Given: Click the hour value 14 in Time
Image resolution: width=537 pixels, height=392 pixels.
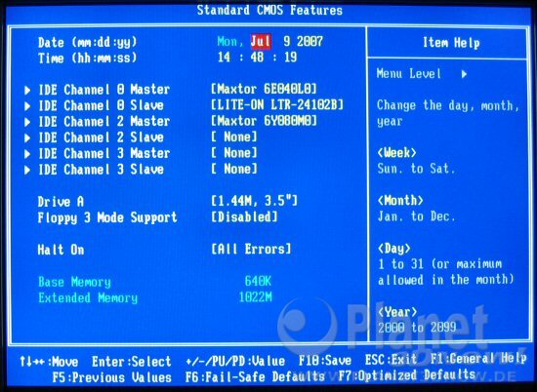Looking at the screenshot, I should pyautogui.click(x=224, y=57).
